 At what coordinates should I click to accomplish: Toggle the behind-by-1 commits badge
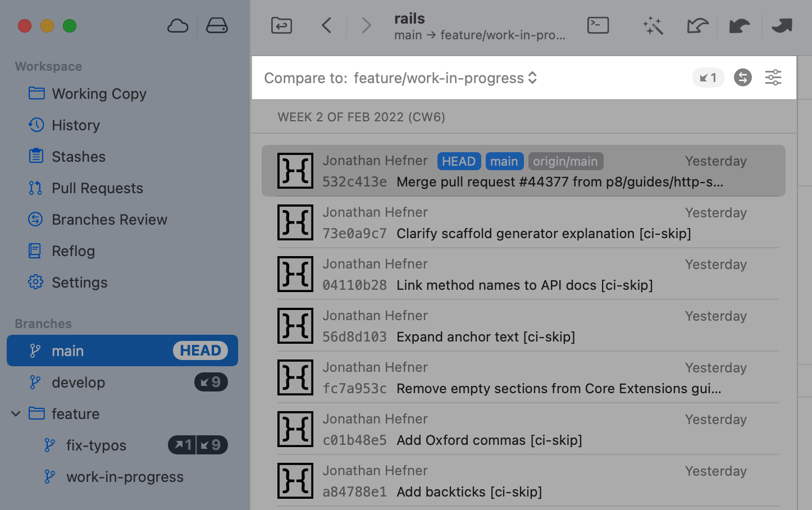[x=708, y=78]
